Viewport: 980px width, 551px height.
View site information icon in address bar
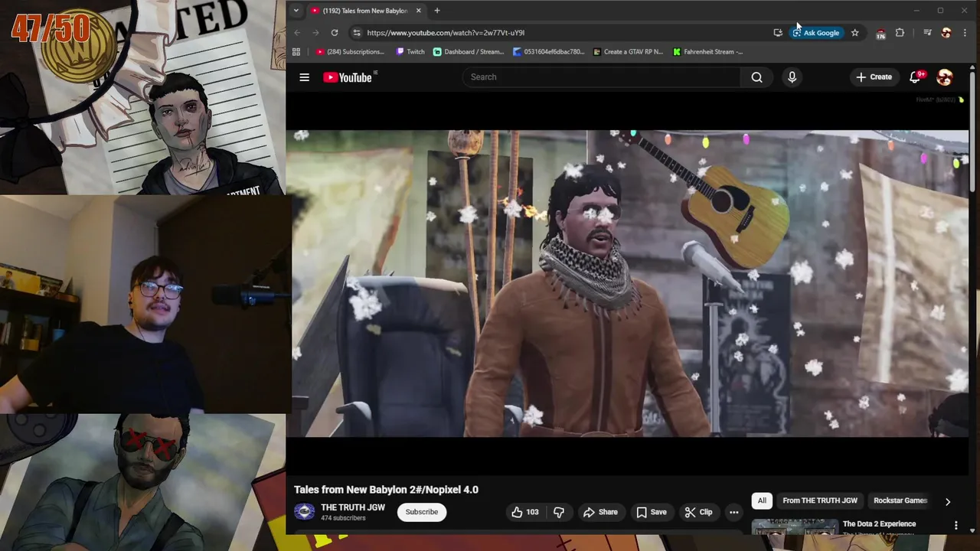[x=356, y=33]
